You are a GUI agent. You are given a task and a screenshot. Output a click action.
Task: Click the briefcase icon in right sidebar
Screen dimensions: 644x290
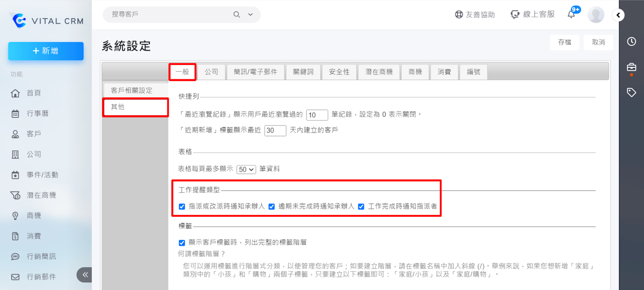(632, 67)
